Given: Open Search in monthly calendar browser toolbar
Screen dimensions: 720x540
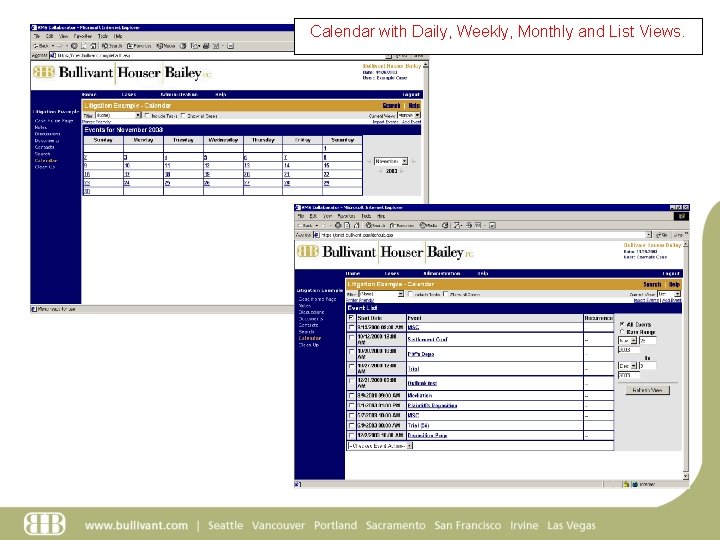Looking at the screenshot, I should (x=112, y=46).
